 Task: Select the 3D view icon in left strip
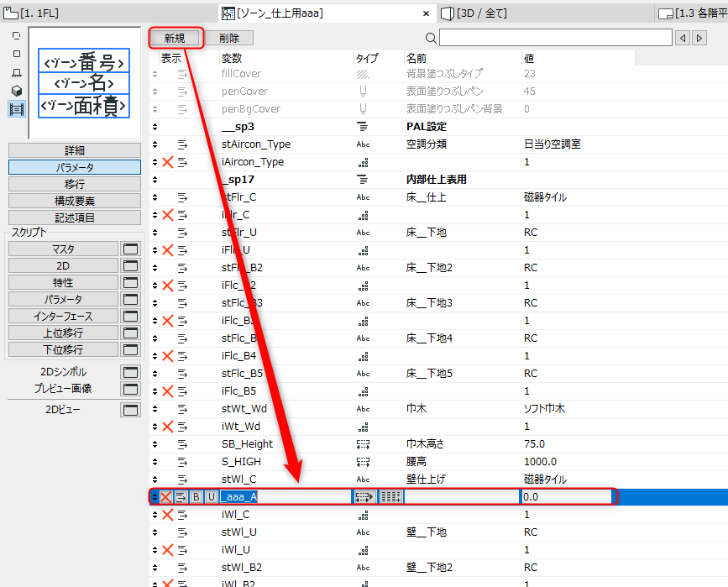(x=17, y=91)
